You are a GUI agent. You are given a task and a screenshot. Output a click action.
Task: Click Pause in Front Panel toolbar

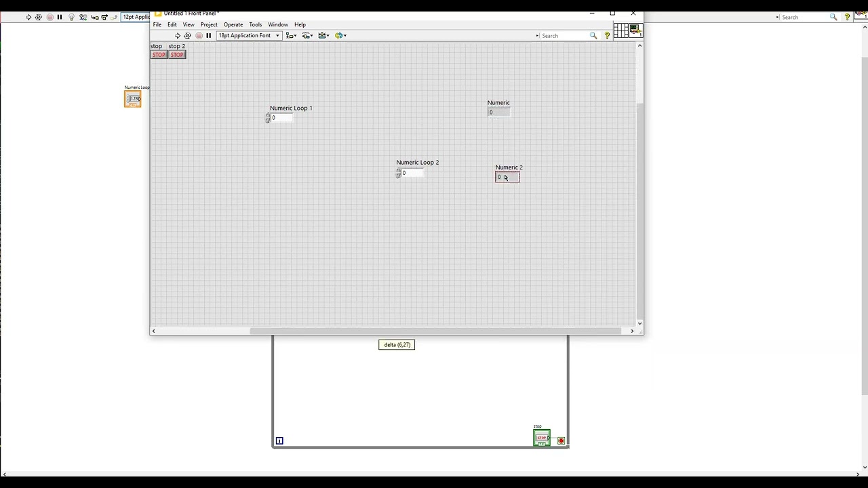coord(209,35)
